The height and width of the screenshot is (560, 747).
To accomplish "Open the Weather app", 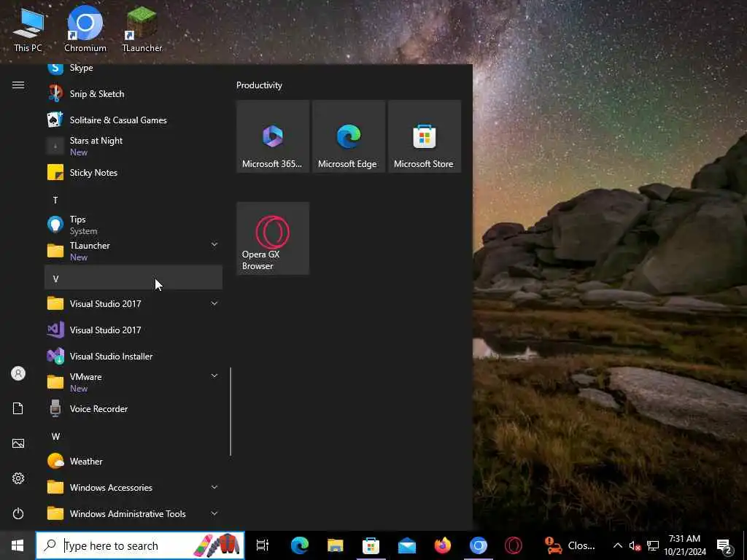I will [x=133, y=461].
